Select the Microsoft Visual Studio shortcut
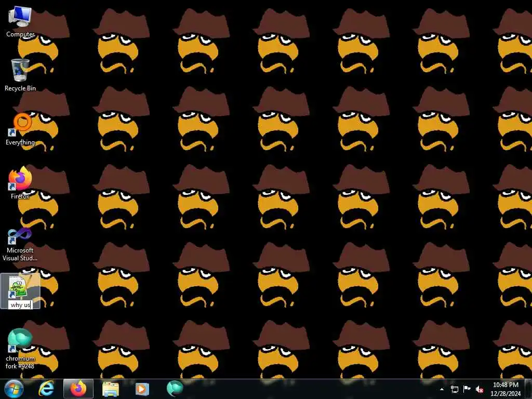This screenshot has height=399, width=532. (20, 236)
